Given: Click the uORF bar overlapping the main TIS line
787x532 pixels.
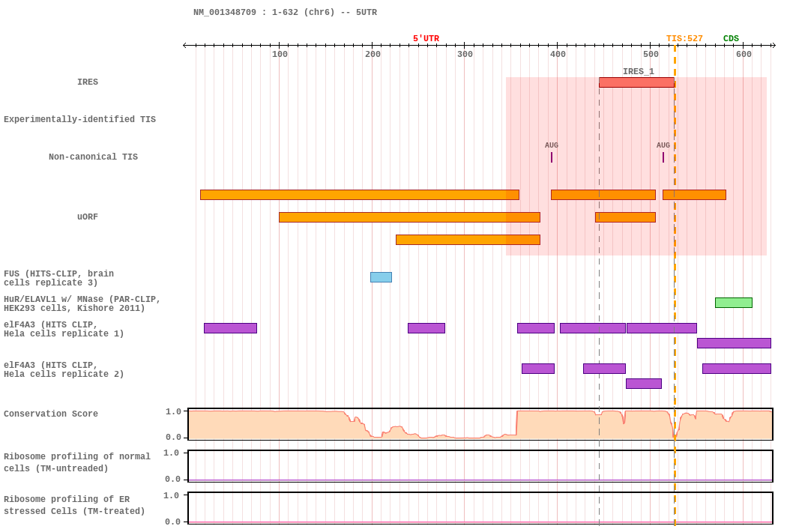Looking at the screenshot, I should (x=694, y=195).
